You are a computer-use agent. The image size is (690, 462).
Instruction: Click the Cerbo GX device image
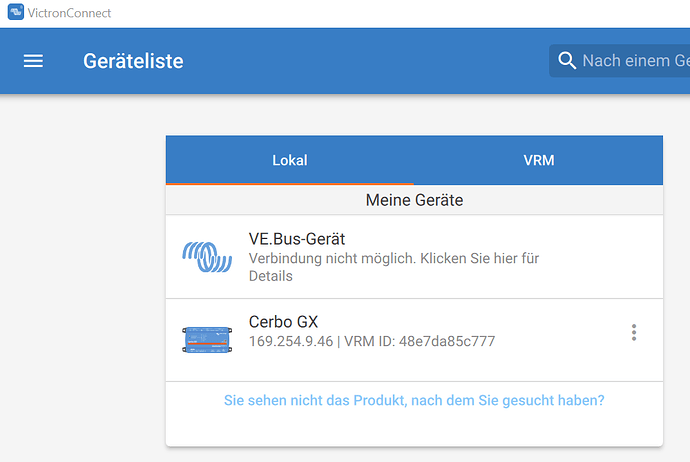(207, 340)
